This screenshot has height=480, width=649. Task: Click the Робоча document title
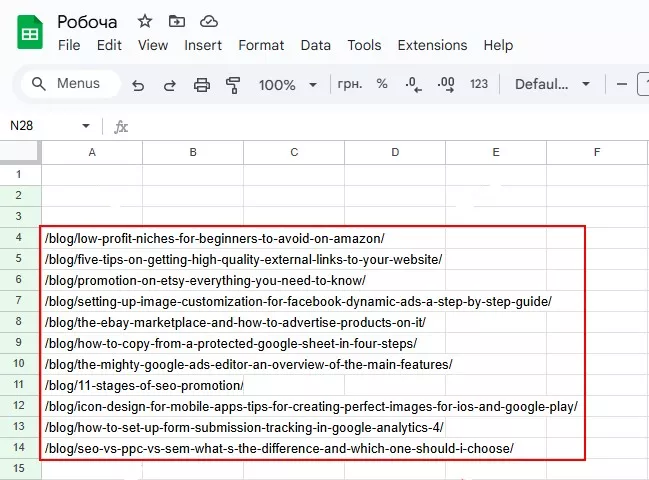(87, 22)
